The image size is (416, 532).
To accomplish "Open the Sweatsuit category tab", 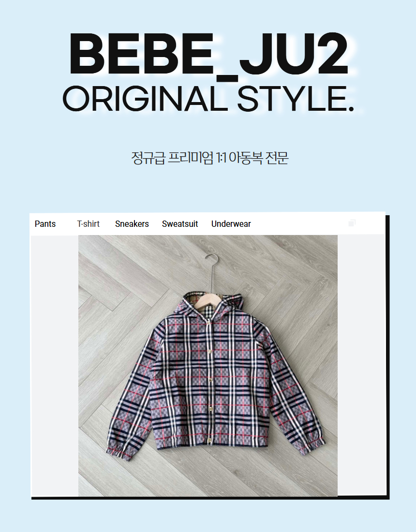I will tap(180, 224).
